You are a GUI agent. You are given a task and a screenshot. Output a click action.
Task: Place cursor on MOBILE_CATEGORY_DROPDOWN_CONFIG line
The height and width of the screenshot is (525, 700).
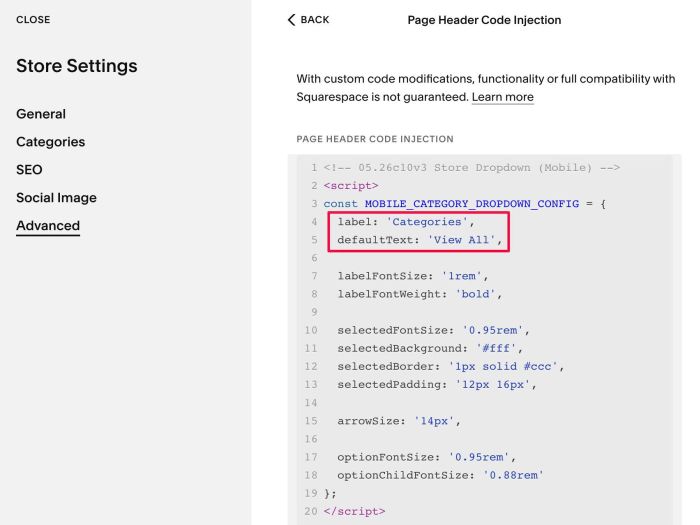click(x=464, y=204)
